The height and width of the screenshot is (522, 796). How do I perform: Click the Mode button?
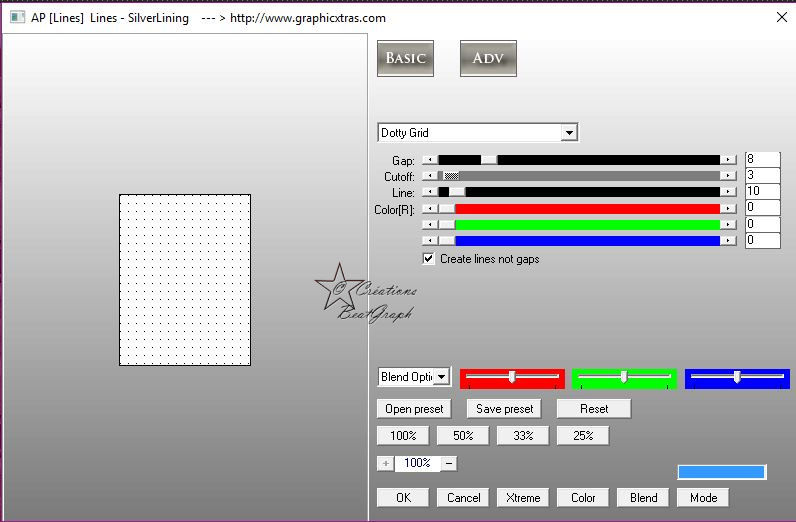click(x=703, y=498)
